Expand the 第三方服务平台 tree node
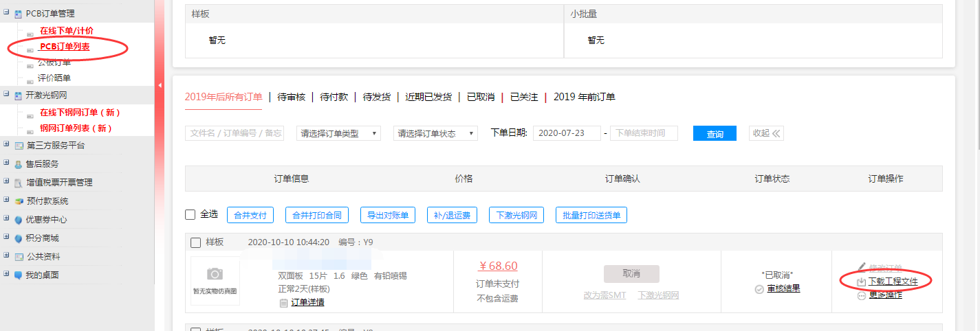The width and height of the screenshot is (980, 331). [x=6, y=145]
